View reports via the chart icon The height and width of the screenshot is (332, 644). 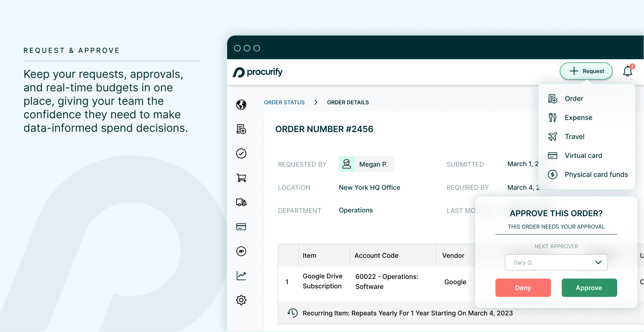tap(241, 275)
